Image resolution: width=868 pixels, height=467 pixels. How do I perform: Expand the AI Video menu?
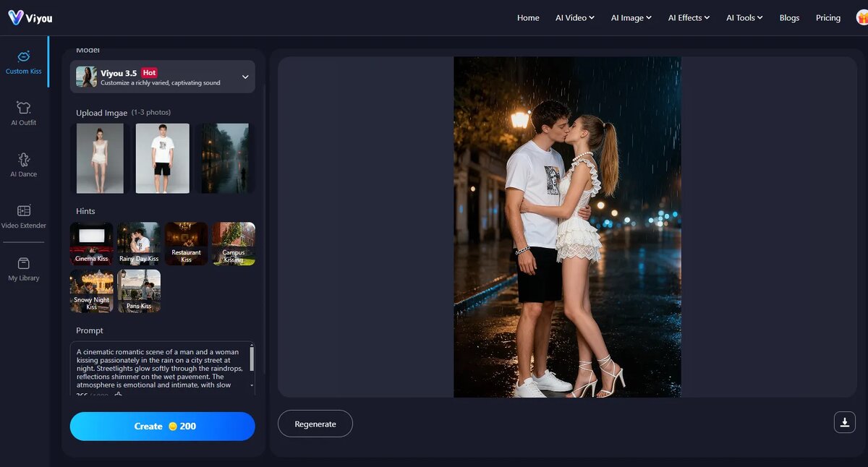tap(574, 17)
